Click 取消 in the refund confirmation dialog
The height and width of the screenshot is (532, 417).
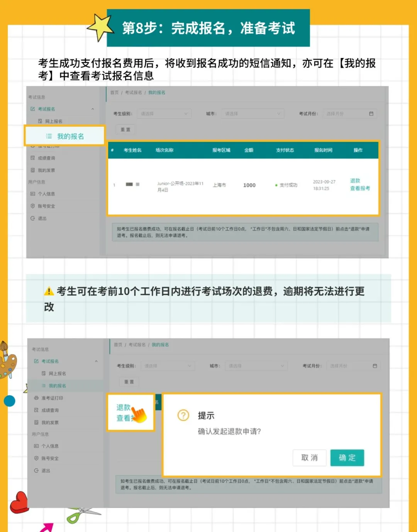tap(310, 458)
